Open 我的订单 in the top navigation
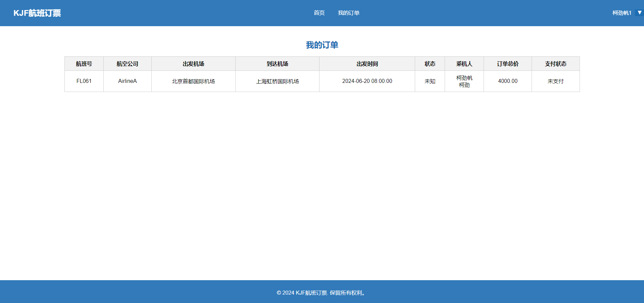The width and height of the screenshot is (644, 303). 348,13
